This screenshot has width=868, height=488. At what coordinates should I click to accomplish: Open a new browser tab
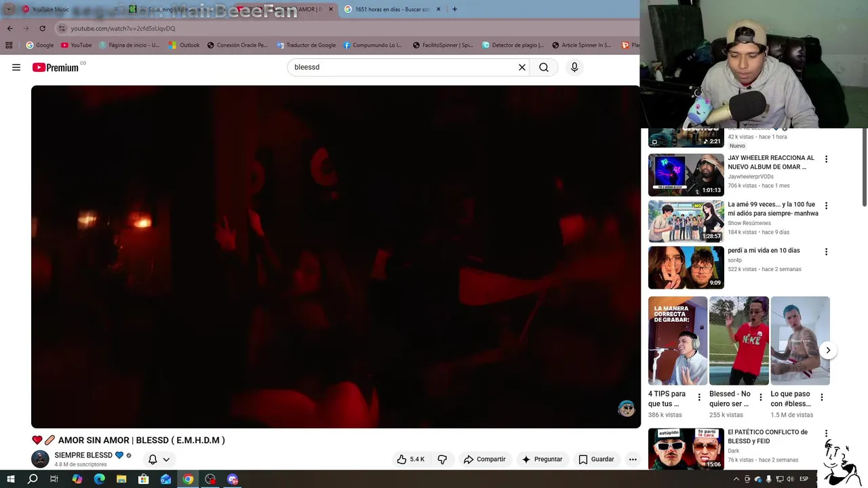[454, 9]
